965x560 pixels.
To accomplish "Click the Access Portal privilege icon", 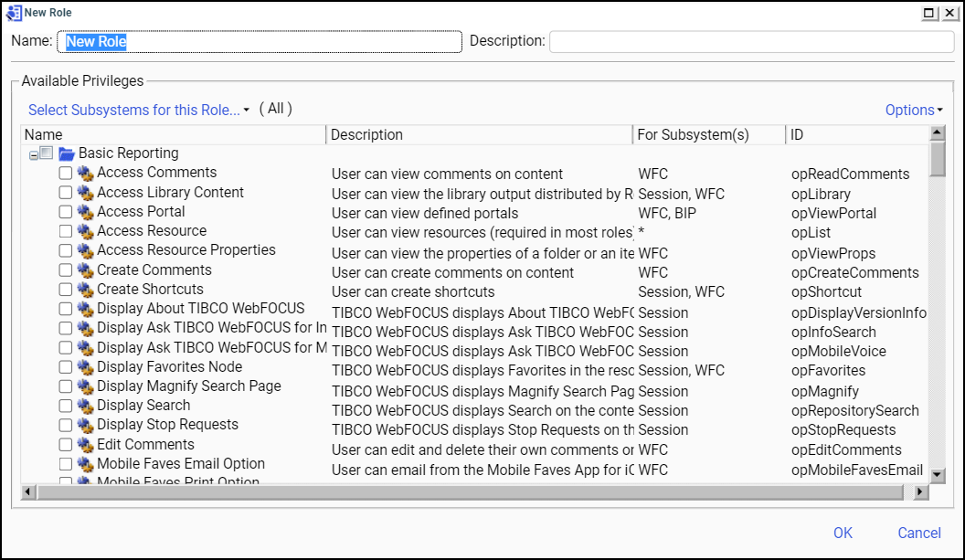I will click(x=86, y=212).
